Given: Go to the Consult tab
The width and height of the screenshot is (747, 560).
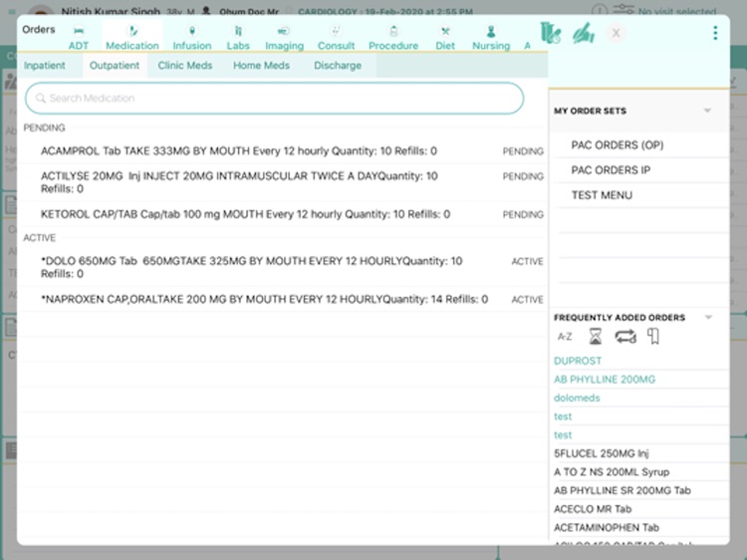Looking at the screenshot, I should 337,38.
